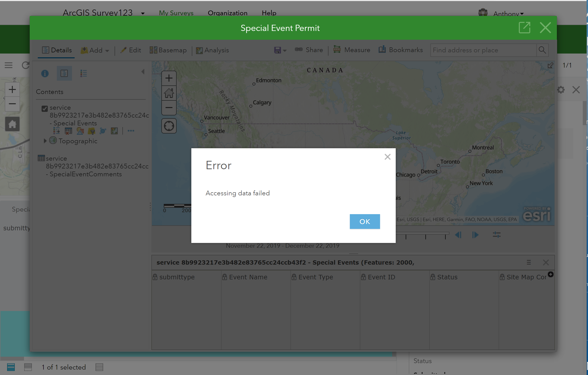Open Filter for Special Events layer
588x375 pixels.
click(92, 131)
